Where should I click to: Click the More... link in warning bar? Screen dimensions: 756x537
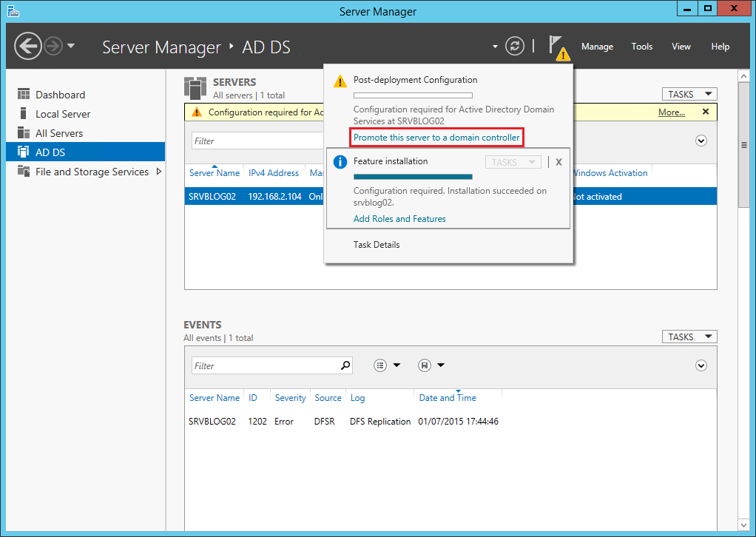click(672, 112)
